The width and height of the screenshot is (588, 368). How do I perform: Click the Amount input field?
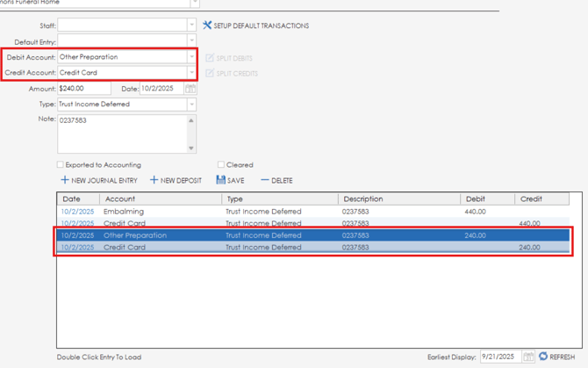coord(84,89)
